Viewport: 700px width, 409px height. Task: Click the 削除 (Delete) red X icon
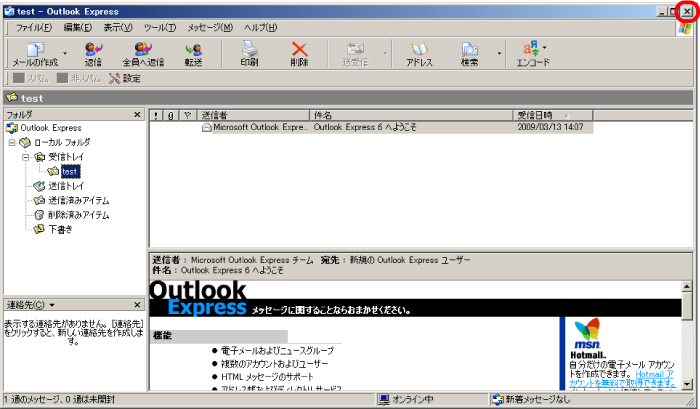pyautogui.click(x=300, y=49)
